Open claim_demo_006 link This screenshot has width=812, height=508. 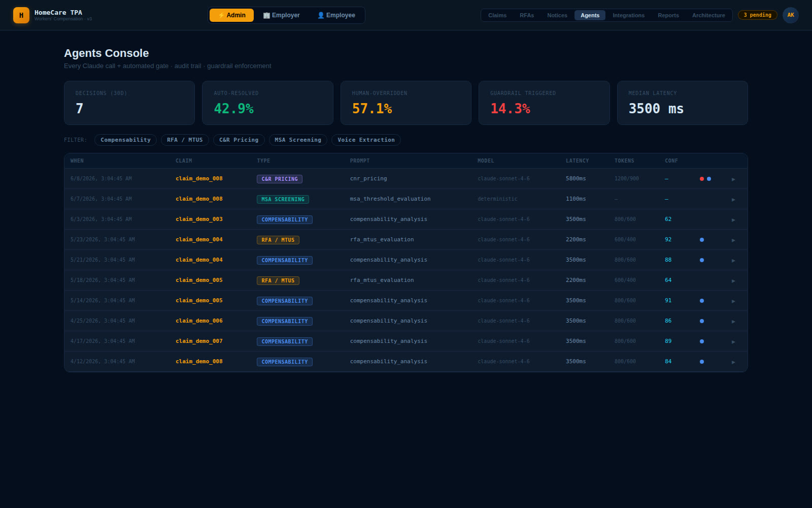click(199, 321)
